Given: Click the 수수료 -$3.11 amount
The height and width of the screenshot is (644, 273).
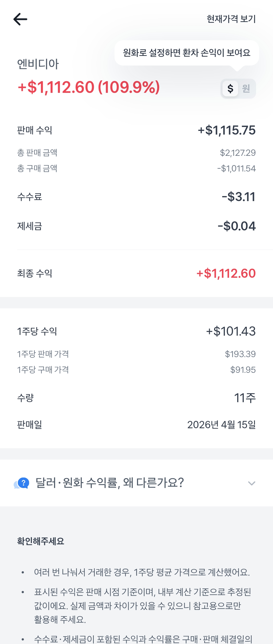Looking at the screenshot, I should (239, 197).
